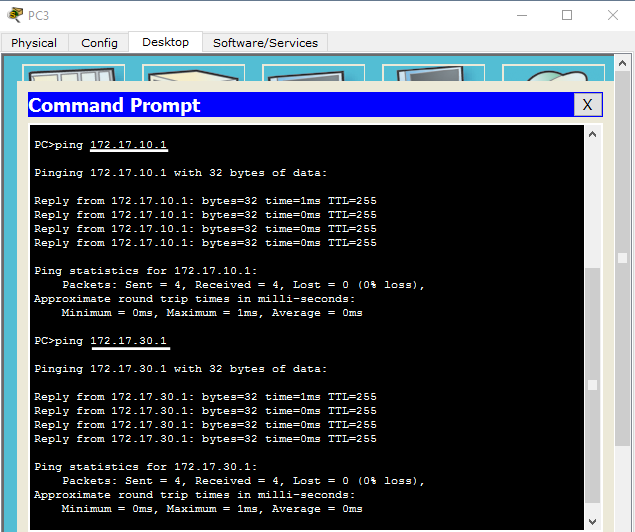Click the PC3 Packet Tracer title icon
The image size is (635, 532).
(15, 15)
